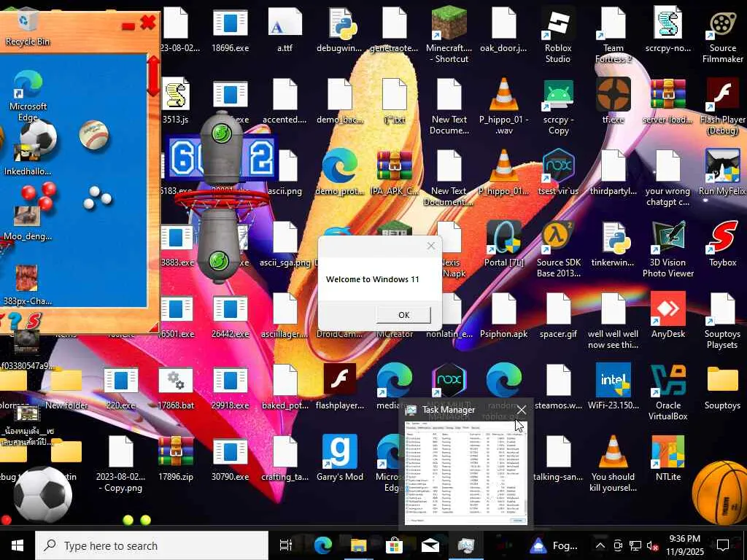Click the large basketball toy on desktop
Screen dimensions: 747x560
[719, 492]
